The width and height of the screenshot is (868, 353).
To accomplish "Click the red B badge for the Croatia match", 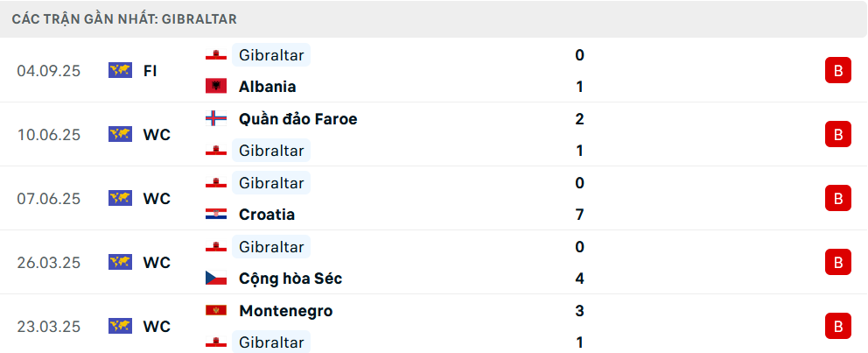I will pos(837,199).
